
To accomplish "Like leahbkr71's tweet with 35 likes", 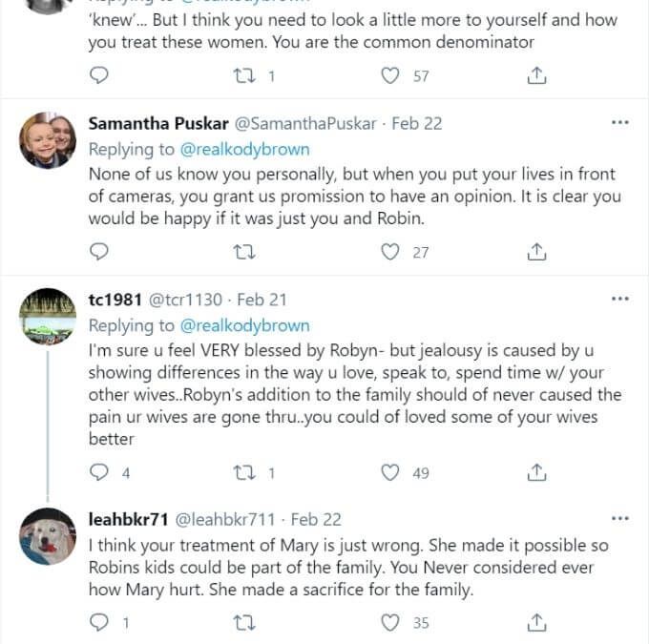I will point(390,622).
